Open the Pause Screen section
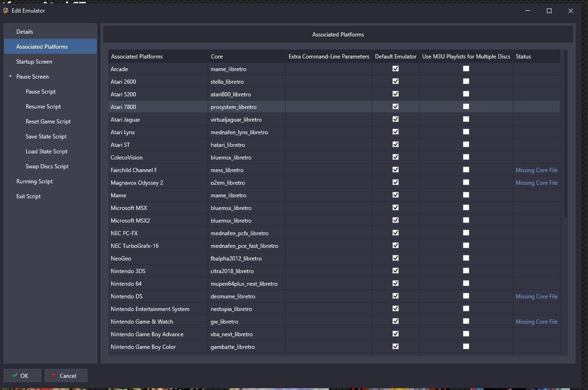 tap(50, 77)
